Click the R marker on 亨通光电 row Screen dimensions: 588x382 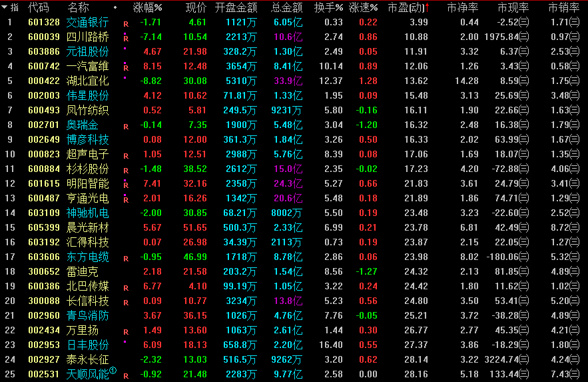[x=126, y=199]
